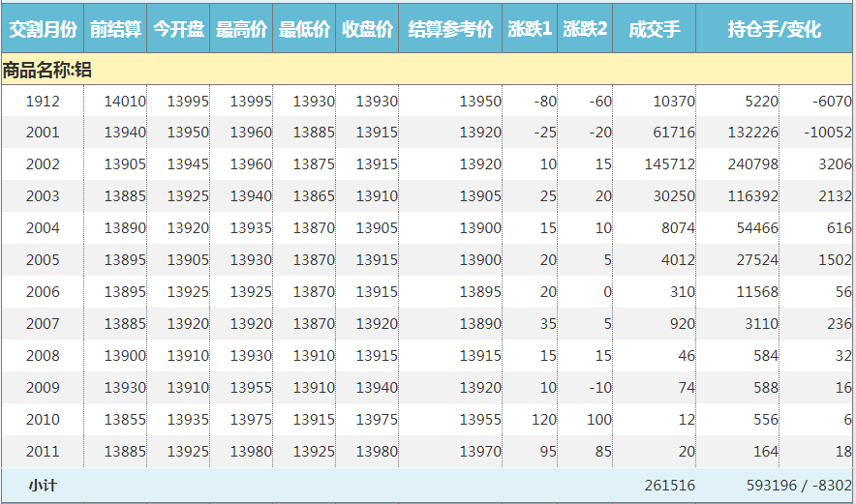Screen dimensions: 856x504
Task: Click the 小计 subtotal label
Action: [43, 486]
